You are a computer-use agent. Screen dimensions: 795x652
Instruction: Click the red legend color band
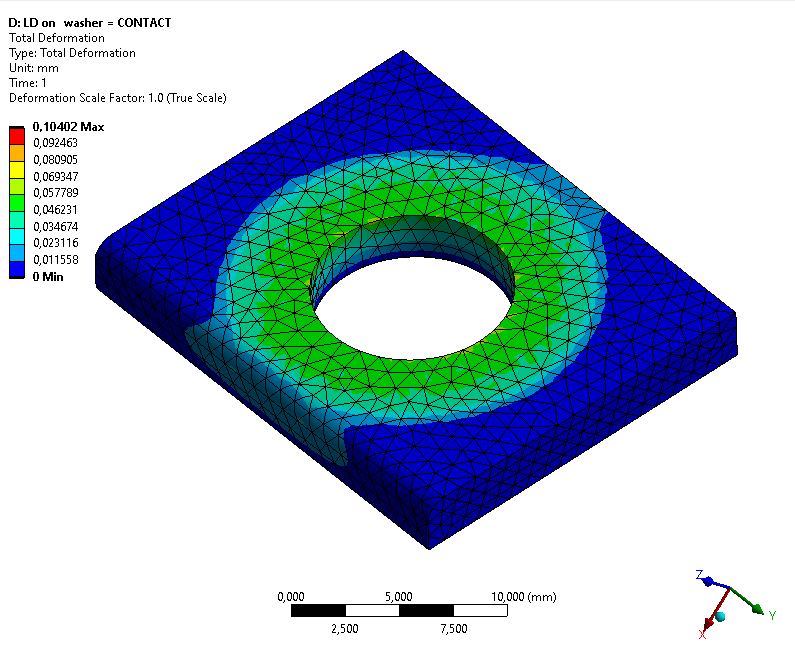coord(17,136)
